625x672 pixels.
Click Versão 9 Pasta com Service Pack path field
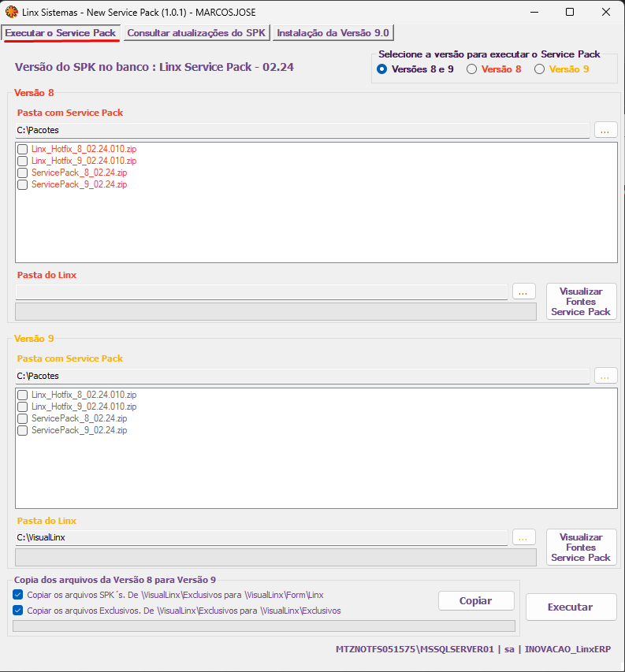[x=302, y=377]
